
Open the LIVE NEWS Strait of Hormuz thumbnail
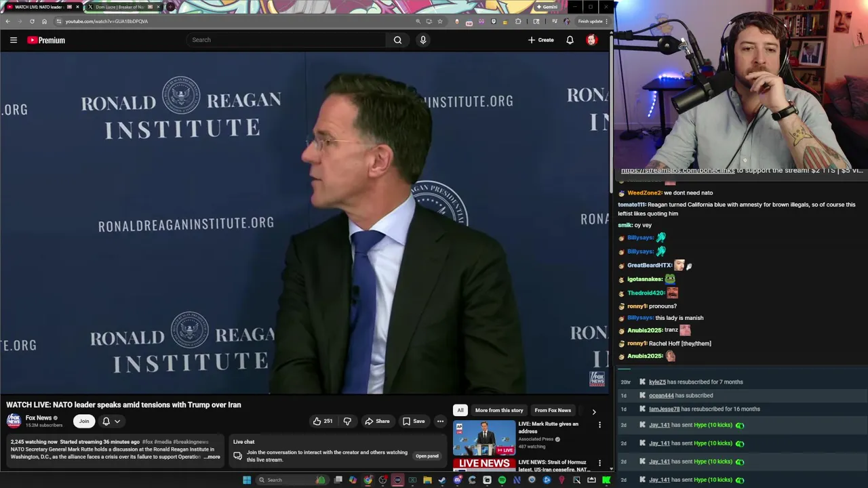(x=484, y=465)
